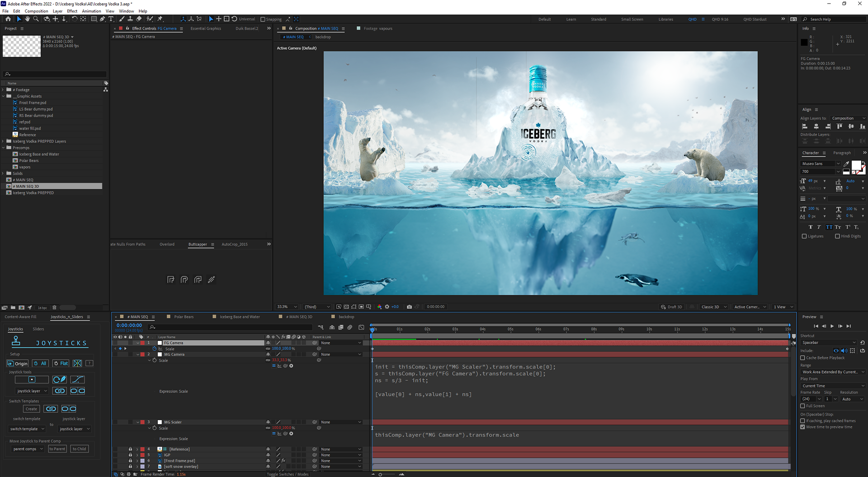Toggle shy layers icon in timeline
The width and height of the screenshot is (868, 477).
(x=332, y=327)
